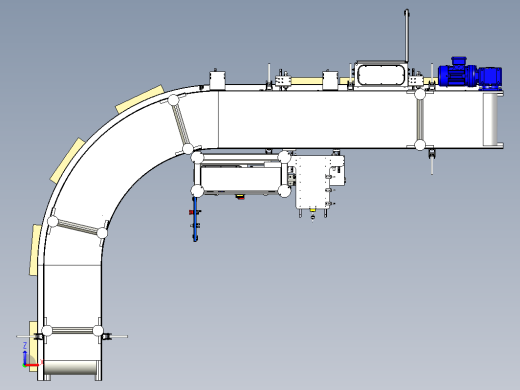This screenshot has width=520, height=390.
Task: Select the blue drive motor on the conveyor
Action: click(469, 74)
